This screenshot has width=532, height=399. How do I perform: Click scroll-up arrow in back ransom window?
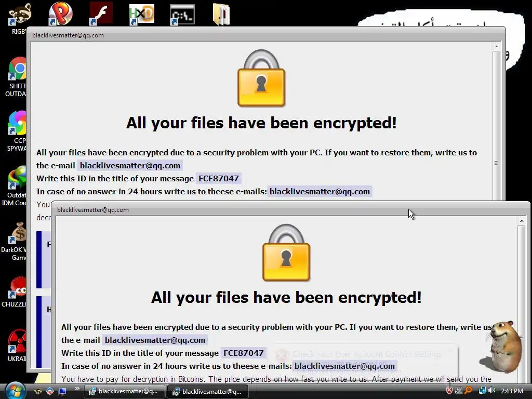(496, 46)
